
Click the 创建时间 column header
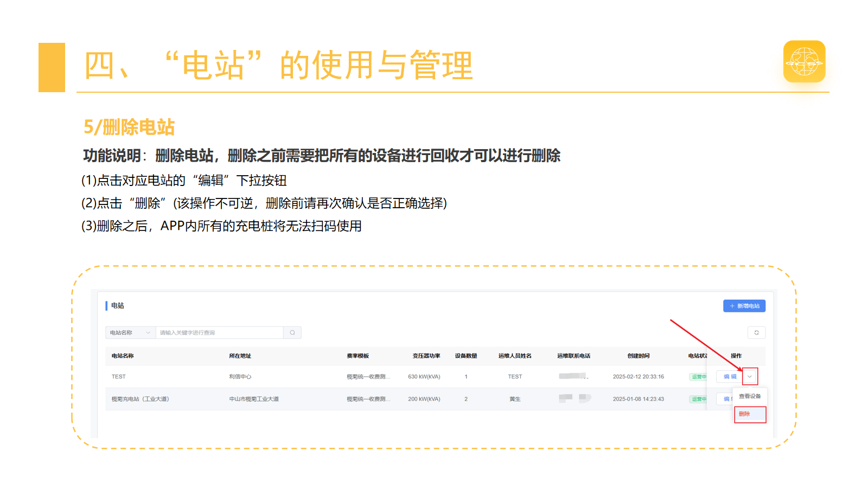pyautogui.click(x=639, y=356)
